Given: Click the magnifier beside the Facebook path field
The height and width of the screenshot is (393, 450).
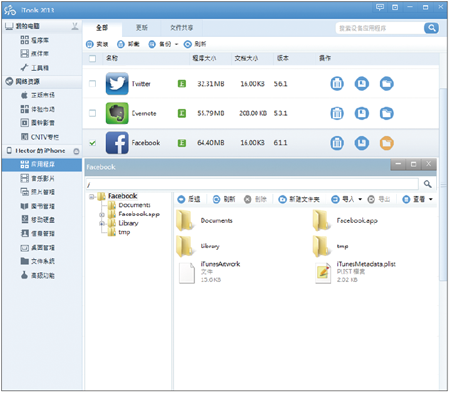Looking at the screenshot, I should 428,184.
